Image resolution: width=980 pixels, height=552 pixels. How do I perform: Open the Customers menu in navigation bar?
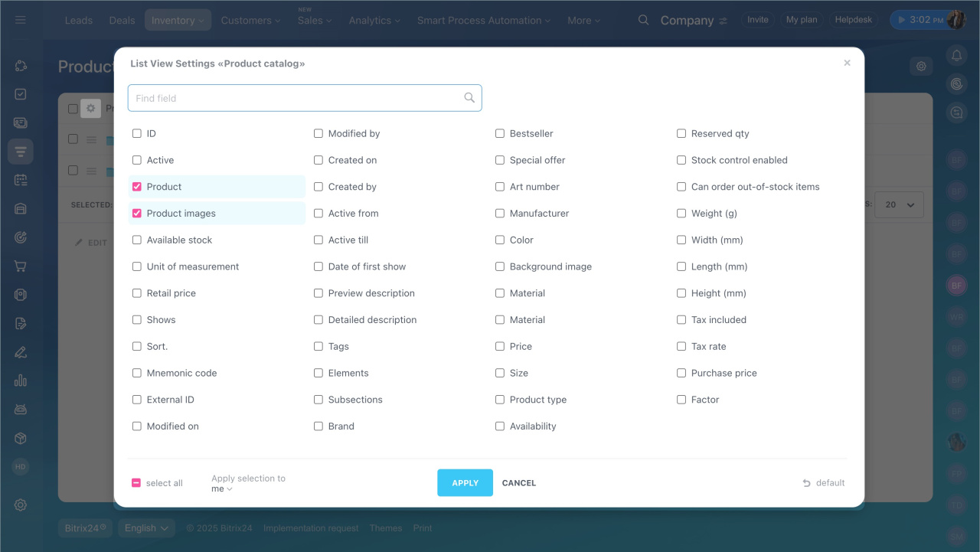(250, 21)
